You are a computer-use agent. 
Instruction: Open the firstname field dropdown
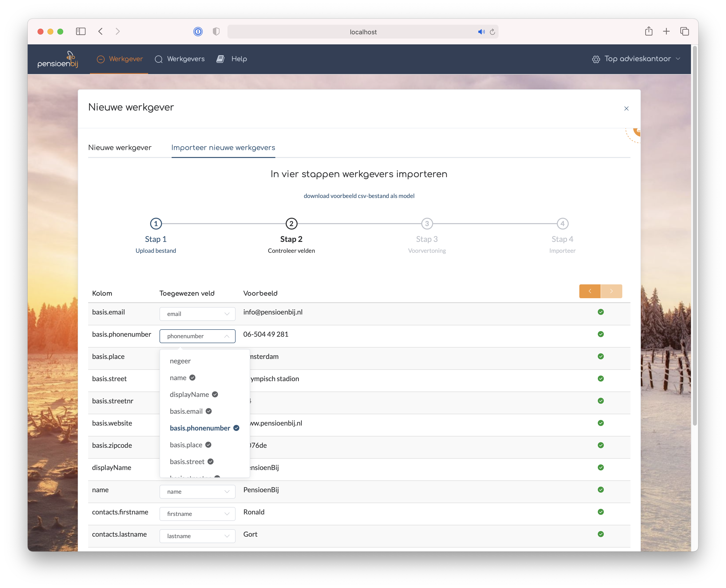198,514
